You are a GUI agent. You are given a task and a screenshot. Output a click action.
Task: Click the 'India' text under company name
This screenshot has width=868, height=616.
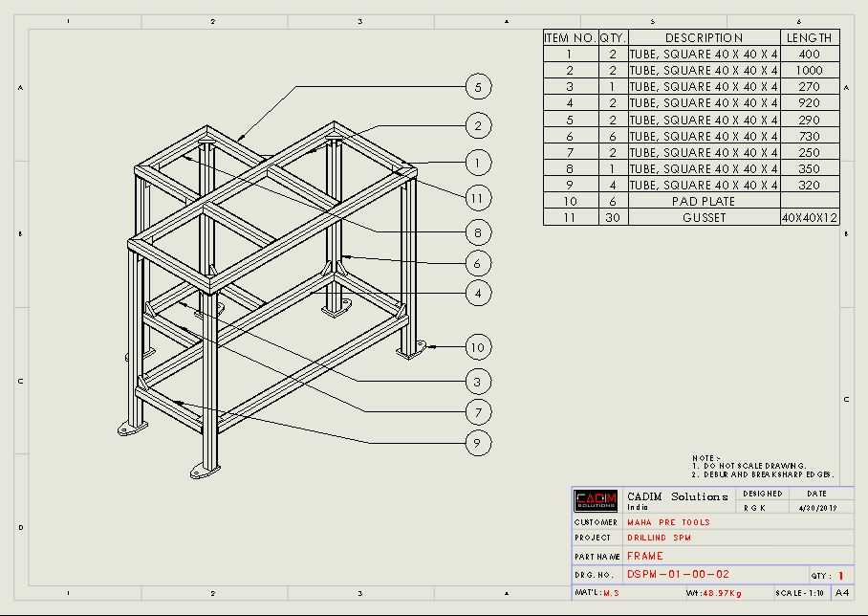pos(638,507)
